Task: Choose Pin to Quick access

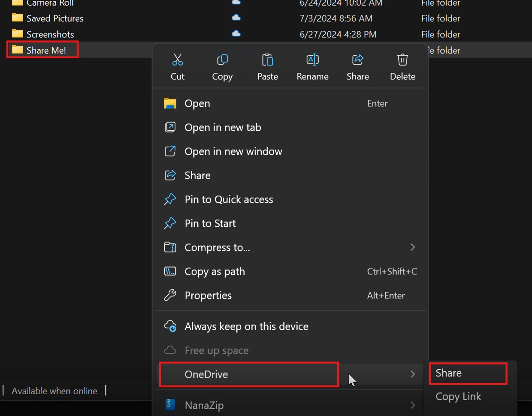Action: tap(229, 199)
